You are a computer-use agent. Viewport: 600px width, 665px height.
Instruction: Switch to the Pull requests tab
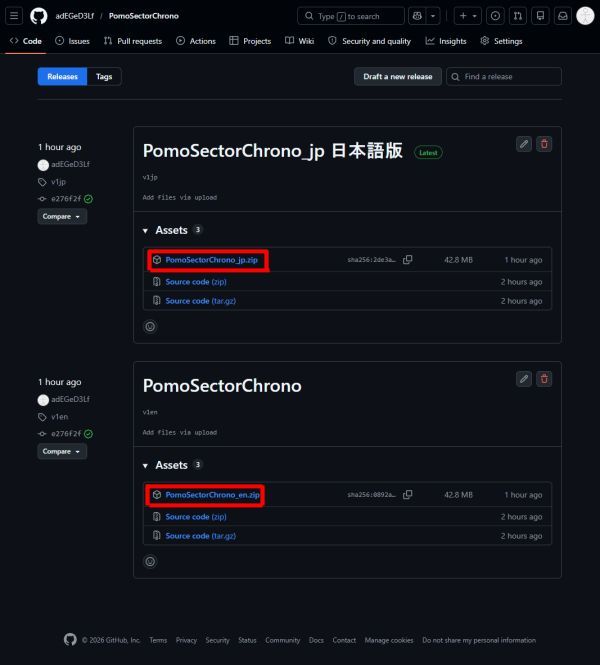pos(133,41)
